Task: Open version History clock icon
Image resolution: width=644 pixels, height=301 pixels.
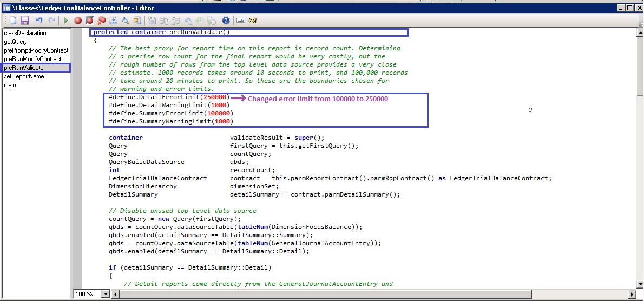Action: pos(200,21)
